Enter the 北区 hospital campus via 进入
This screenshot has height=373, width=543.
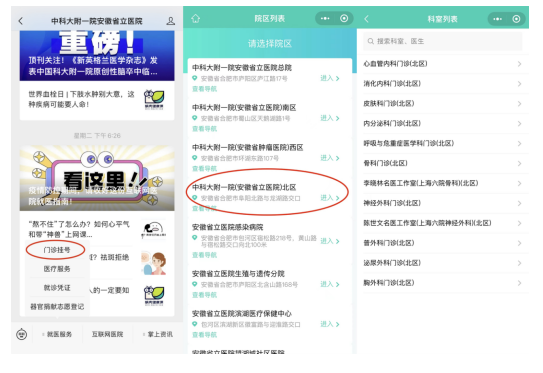pos(330,198)
